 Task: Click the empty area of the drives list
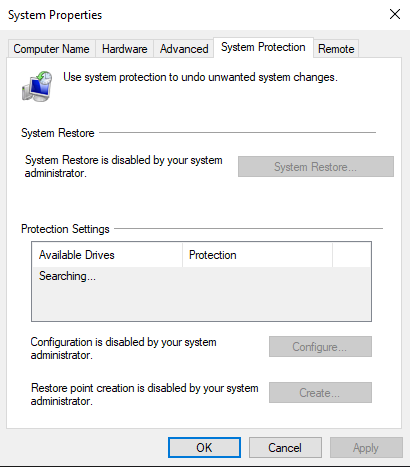tap(201, 302)
